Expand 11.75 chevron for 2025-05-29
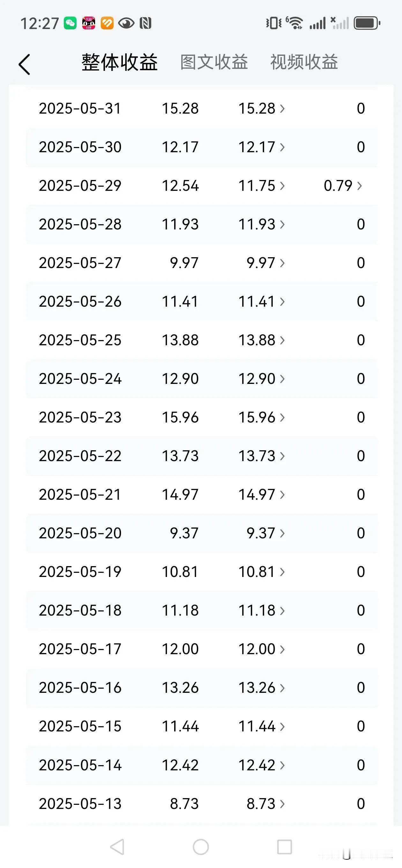Screen dimensions: 402x868 pyautogui.click(x=282, y=186)
